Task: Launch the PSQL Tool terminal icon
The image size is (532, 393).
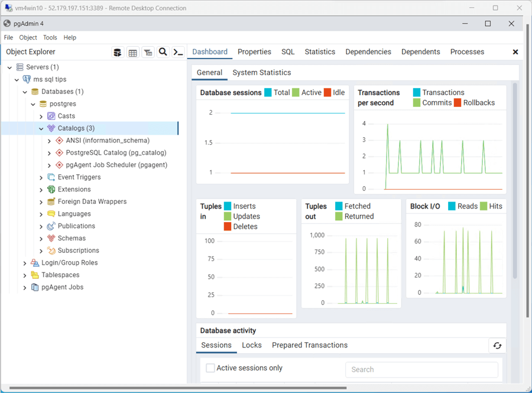Action: coord(178,52)
